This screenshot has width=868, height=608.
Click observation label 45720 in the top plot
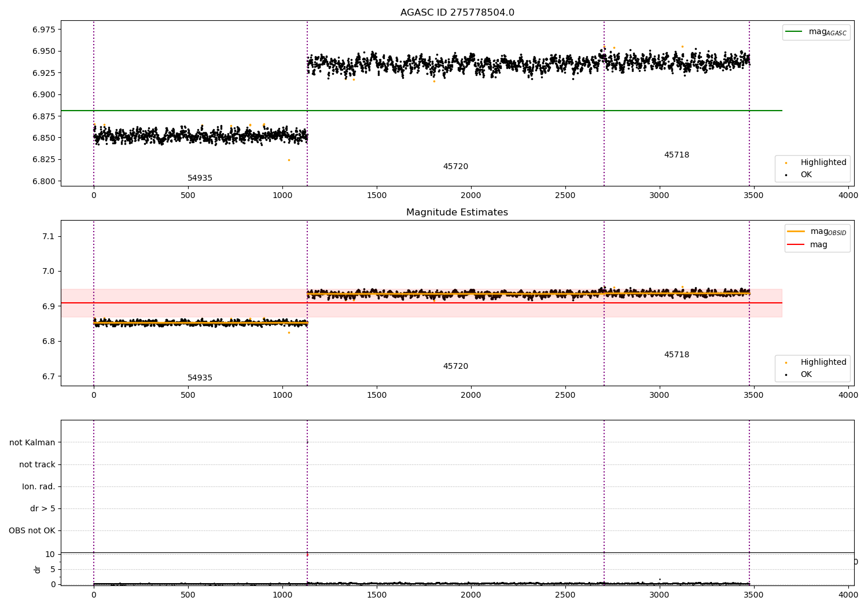pos(455,167)
